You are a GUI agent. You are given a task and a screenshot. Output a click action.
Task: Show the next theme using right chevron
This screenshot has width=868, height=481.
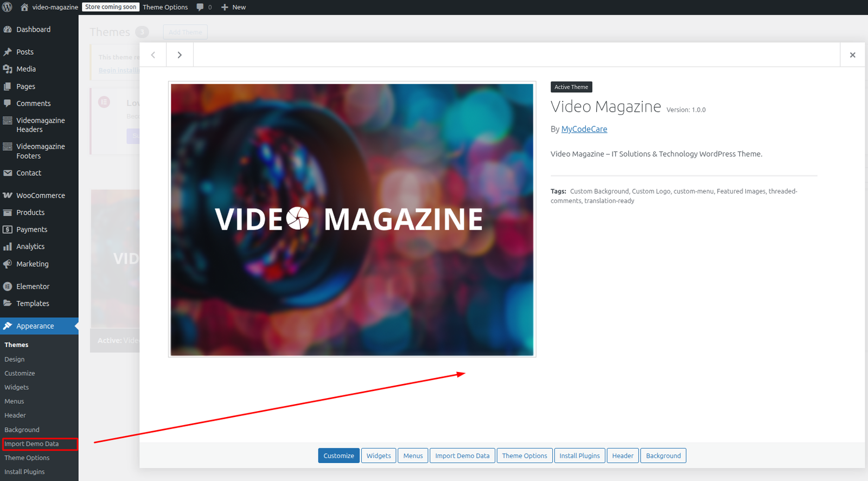pyautogui.click(x=180, y=55)
